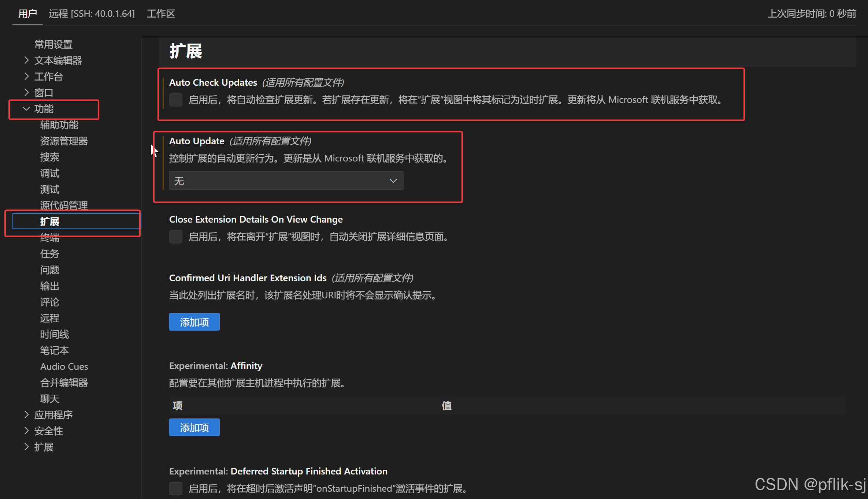Expand the bottom 扩展 chevron

pyautogui.click(x=26, y=447)
